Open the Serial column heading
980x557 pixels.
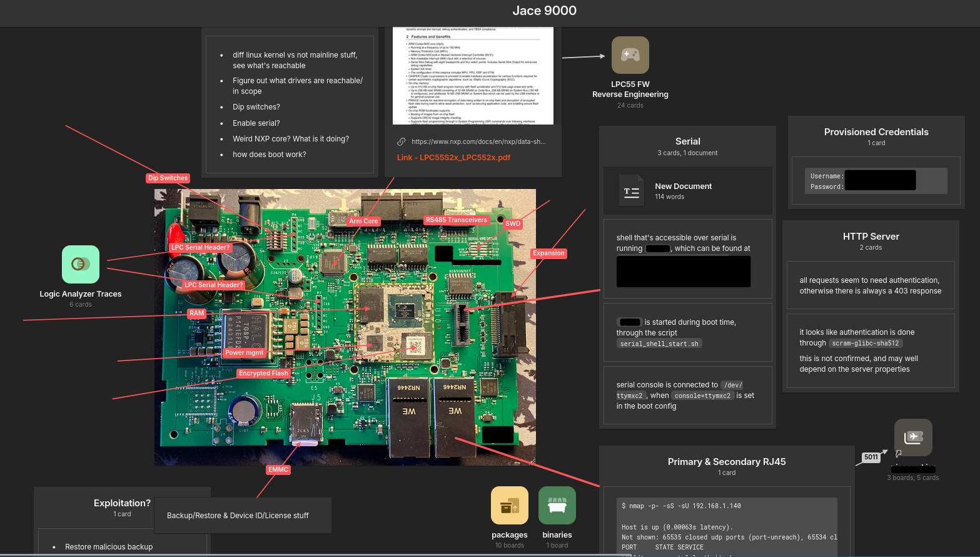tap(687, 141)
